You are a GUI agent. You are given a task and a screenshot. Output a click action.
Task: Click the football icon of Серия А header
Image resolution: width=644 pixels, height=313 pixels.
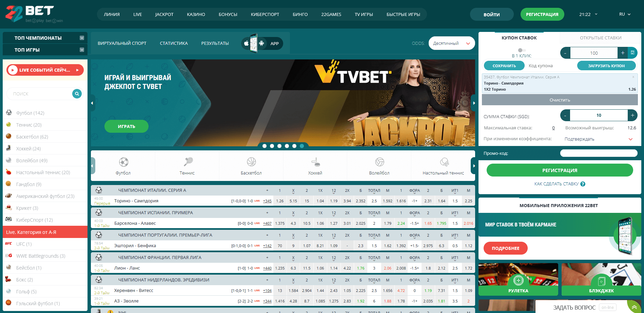click(x=99, y=190)
